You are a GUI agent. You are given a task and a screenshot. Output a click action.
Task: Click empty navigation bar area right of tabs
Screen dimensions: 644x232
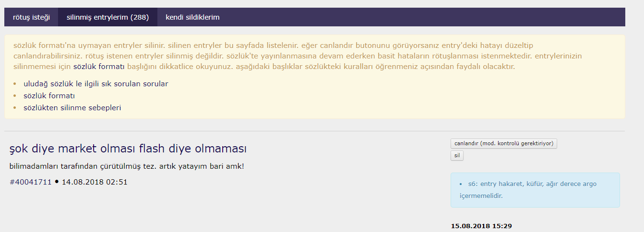[422, 17]
